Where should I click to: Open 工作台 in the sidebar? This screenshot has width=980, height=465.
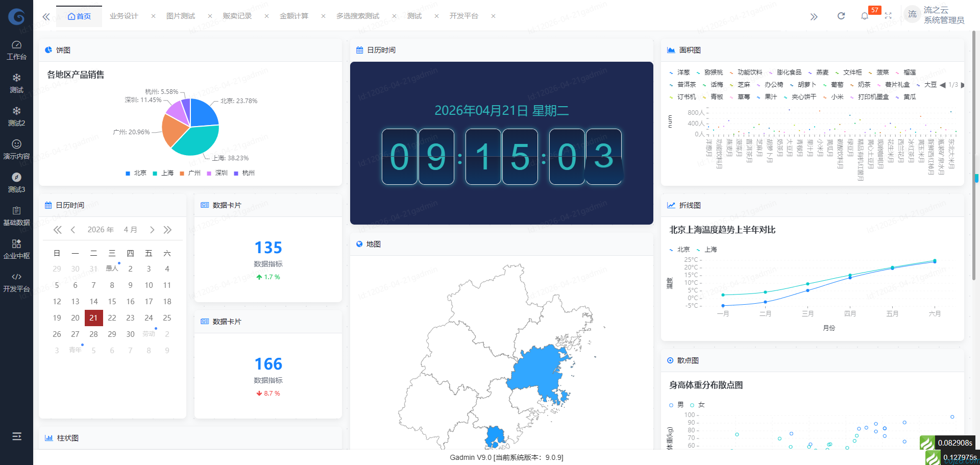click(x=16, y=50)
